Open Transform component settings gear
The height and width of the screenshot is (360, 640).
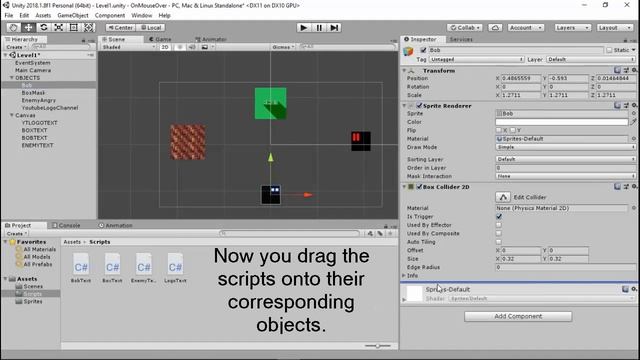634,70
